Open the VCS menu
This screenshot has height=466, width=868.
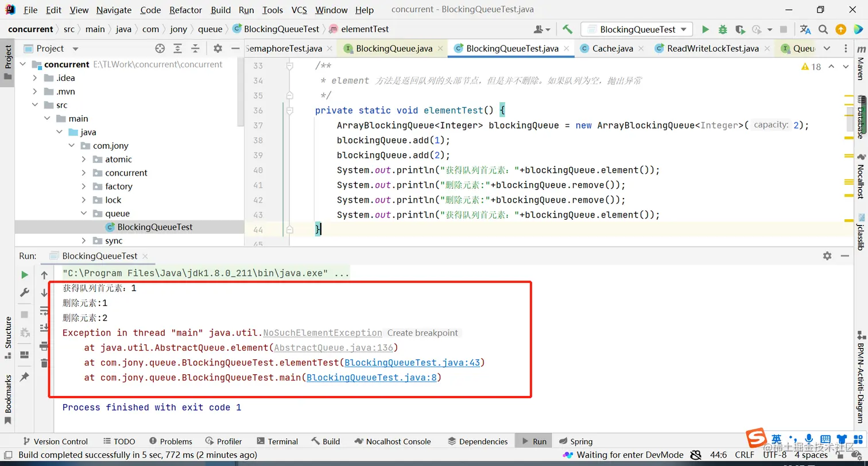[299, 10]
